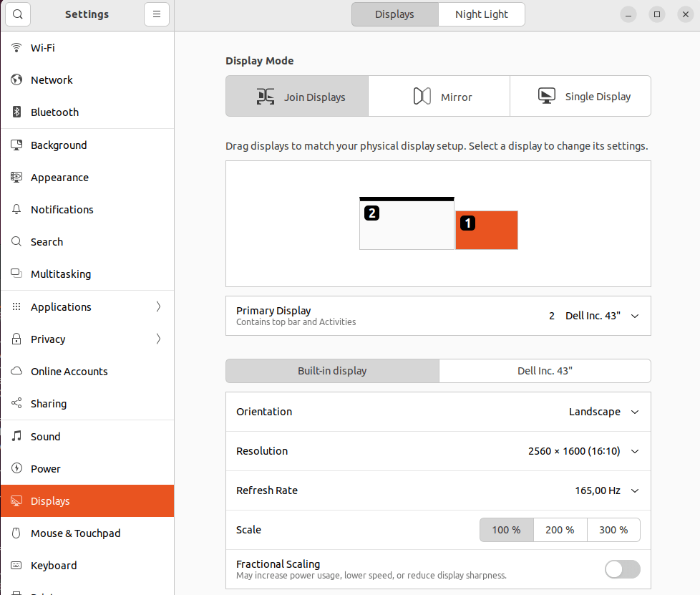
Task: Click the Displays monitor icon in sidebar
Action: (x=16, y=500)
